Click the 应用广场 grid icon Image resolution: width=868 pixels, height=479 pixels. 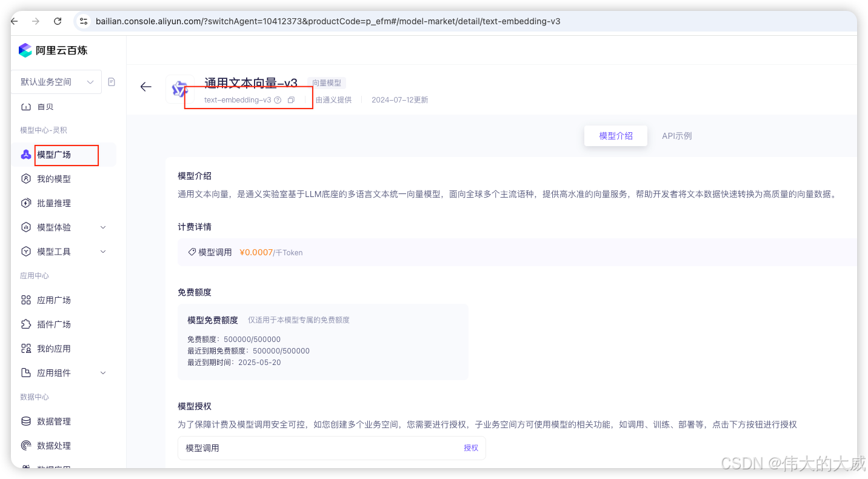pos(26,300)
